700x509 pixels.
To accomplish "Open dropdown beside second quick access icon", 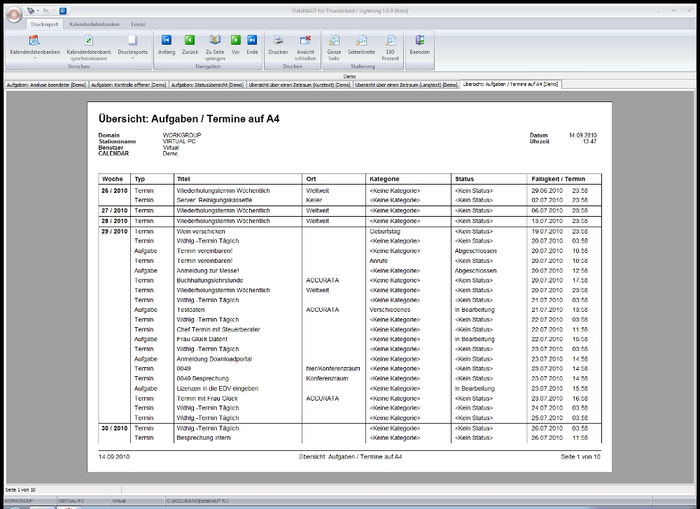I will pos(54,11).
